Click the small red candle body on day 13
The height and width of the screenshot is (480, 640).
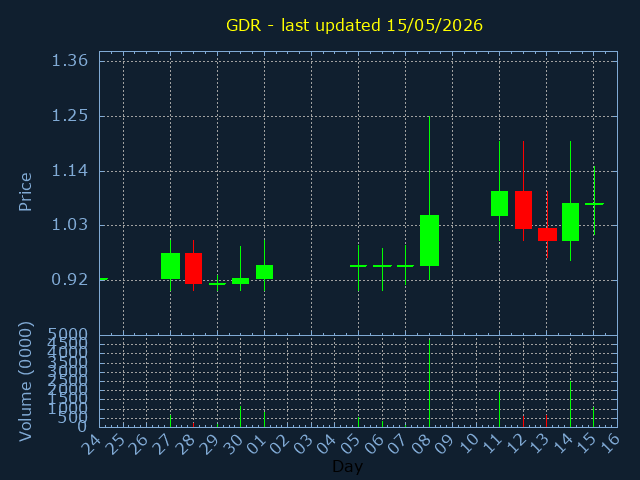pos(547,234)
